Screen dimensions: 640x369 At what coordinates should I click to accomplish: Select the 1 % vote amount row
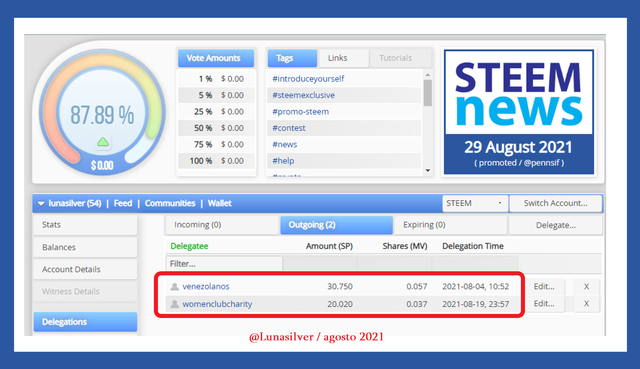pyautogui.click(x=216, y=79)
